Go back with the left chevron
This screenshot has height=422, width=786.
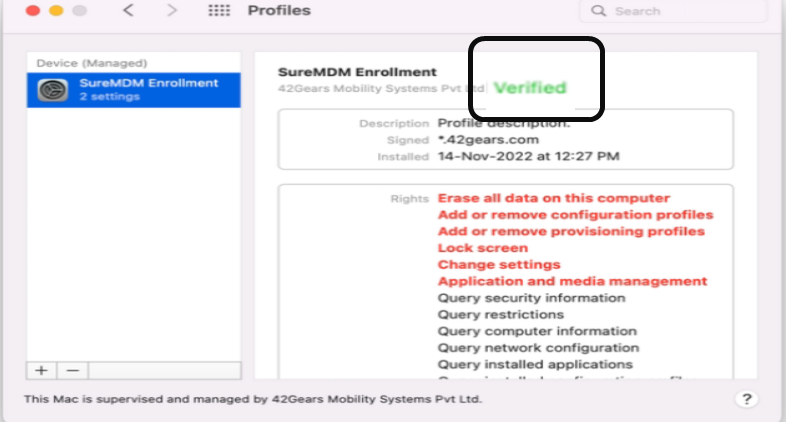(x=128, y=10)
